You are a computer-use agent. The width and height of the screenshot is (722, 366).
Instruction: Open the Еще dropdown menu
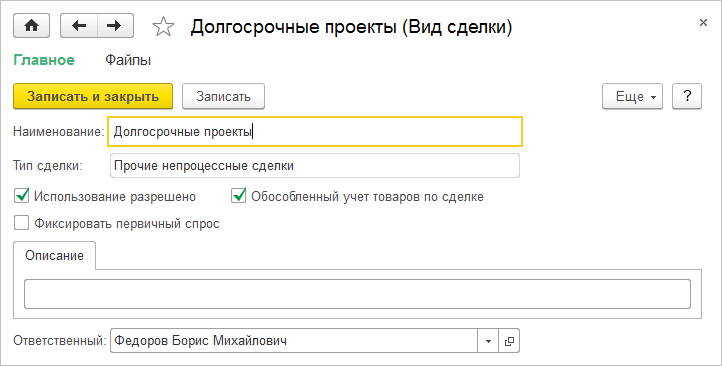coord(632,96)
